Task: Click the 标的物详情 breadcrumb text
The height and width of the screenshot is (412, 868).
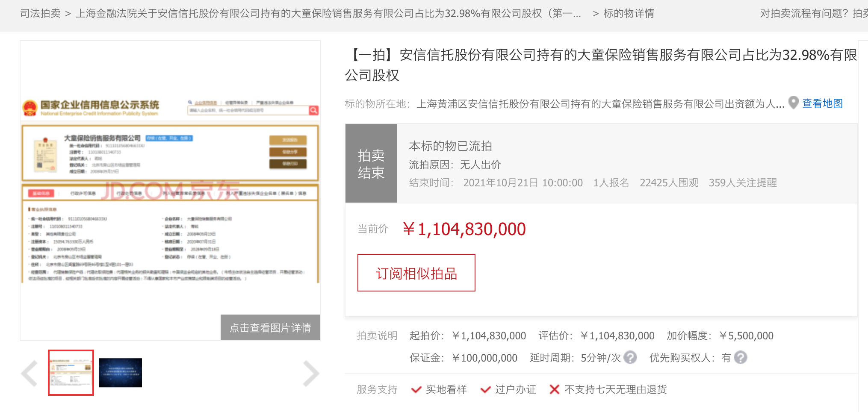Action: tap(629, 13)
